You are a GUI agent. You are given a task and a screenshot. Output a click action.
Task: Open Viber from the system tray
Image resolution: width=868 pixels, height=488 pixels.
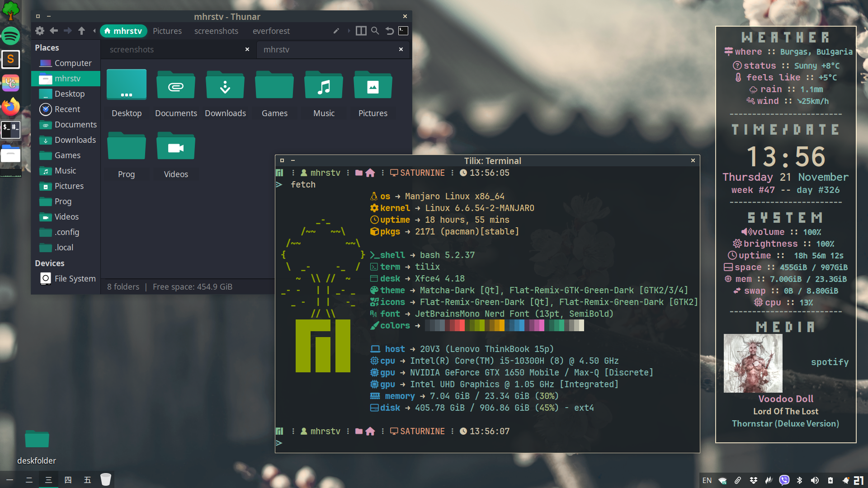point(784,480)
